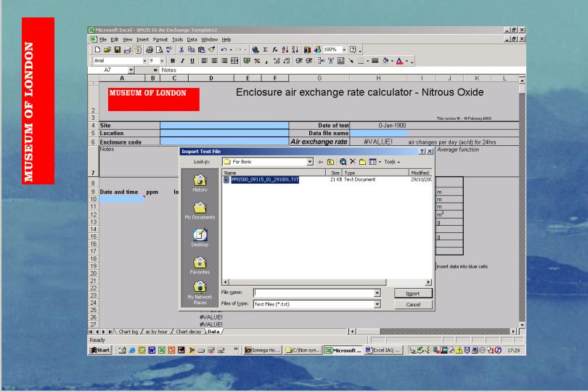Cut selection using scissors icon
This screenshot has height=392, width=588.
click(181, 49)
